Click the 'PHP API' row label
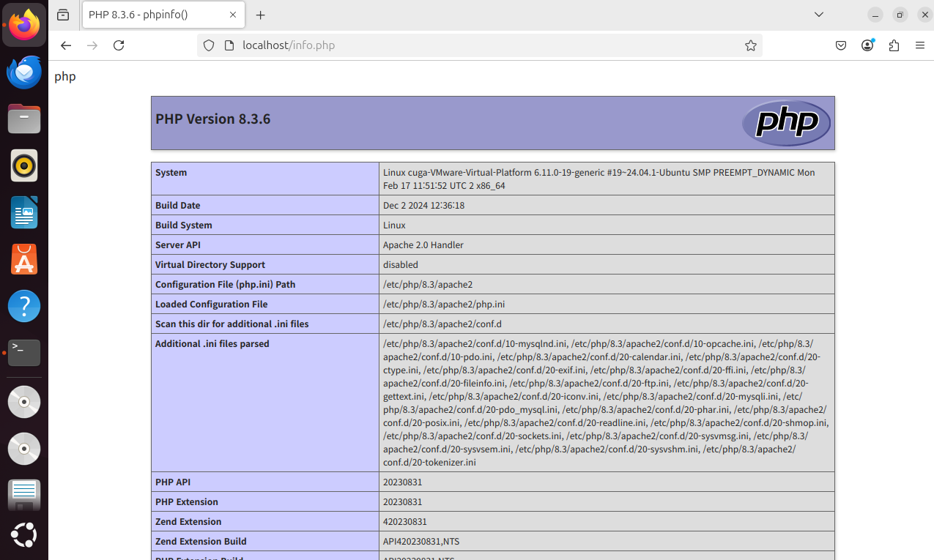Screen dimensions: 934x560 coord(173,482)
